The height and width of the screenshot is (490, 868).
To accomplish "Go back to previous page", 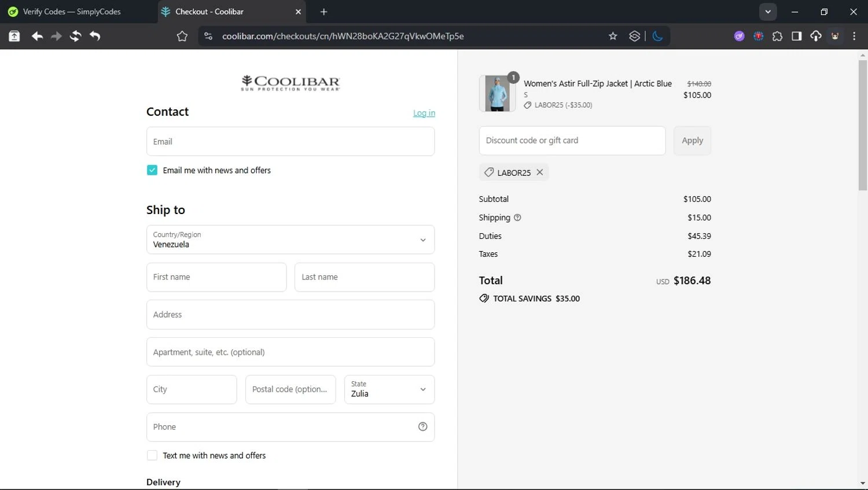I will [37, 36].
